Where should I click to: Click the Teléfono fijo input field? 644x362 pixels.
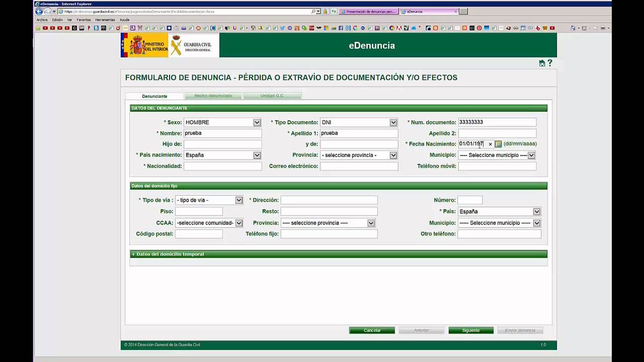tap(329, 234)
